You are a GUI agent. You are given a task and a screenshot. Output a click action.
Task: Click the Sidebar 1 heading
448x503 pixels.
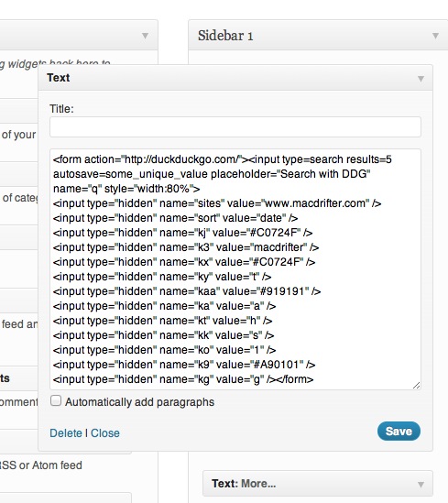tap(225, 36)
